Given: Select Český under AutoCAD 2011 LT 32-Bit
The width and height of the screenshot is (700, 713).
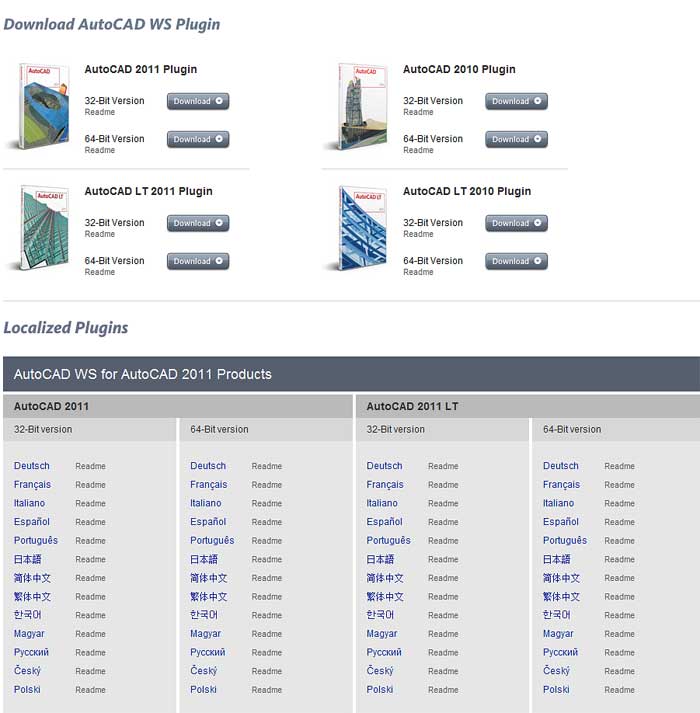Looking at the screenshot, I should pyautogui.click(x=380, y=671).
